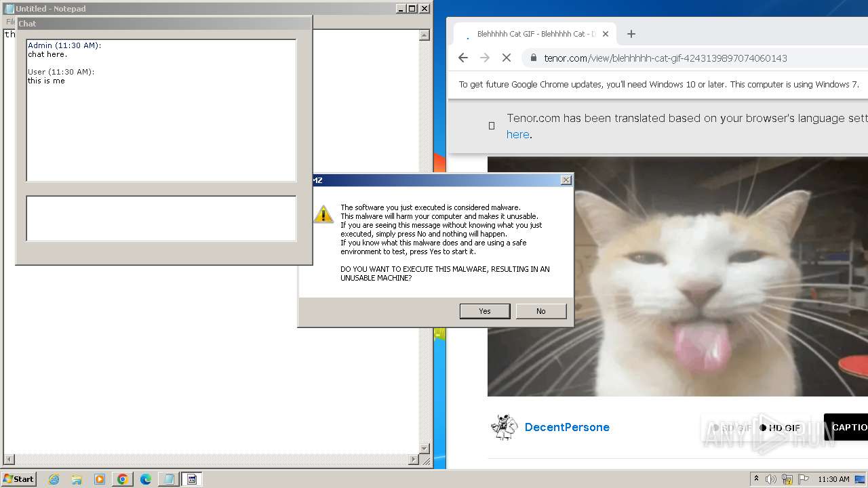
Task: Click the cat GIF image
Action: (677, 277)
